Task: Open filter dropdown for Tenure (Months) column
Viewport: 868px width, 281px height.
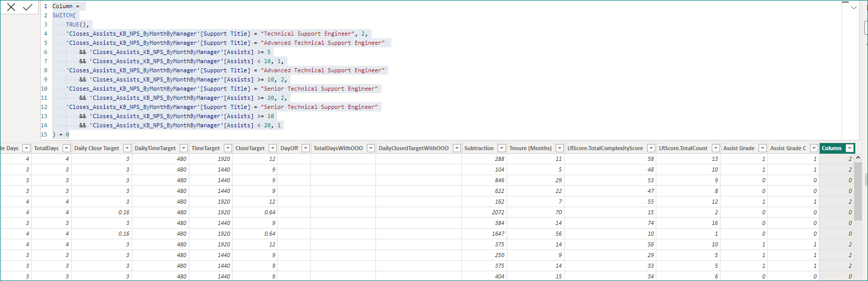Action: point(560,148)
